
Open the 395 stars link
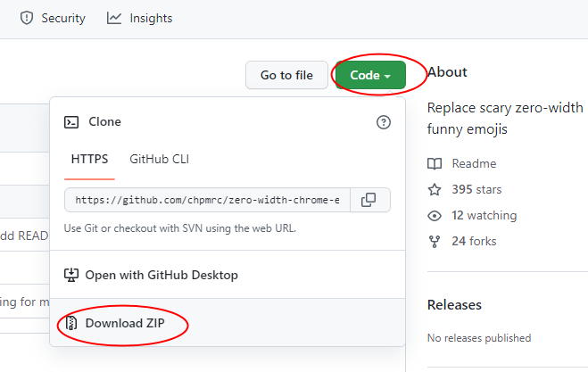click(x=476, y=189)
